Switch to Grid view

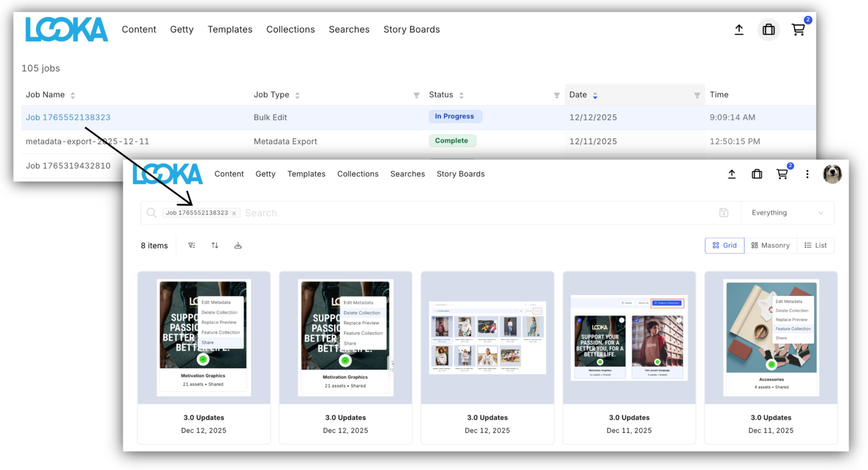724,246
